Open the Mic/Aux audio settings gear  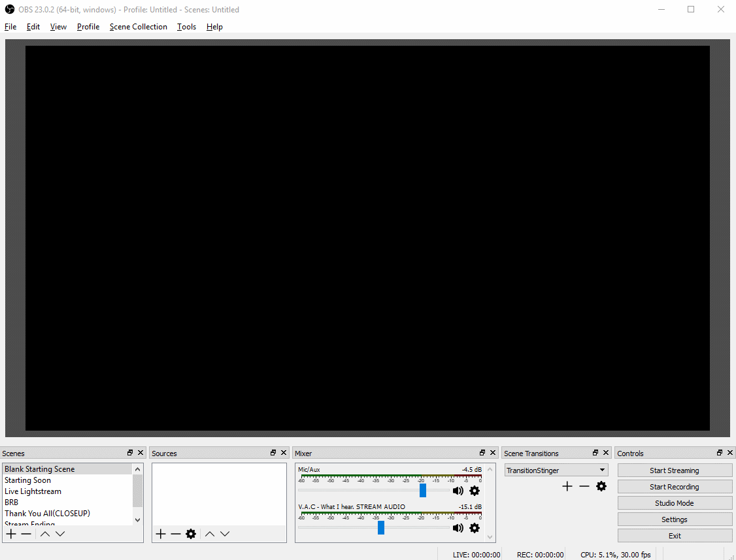coord(475,491)
